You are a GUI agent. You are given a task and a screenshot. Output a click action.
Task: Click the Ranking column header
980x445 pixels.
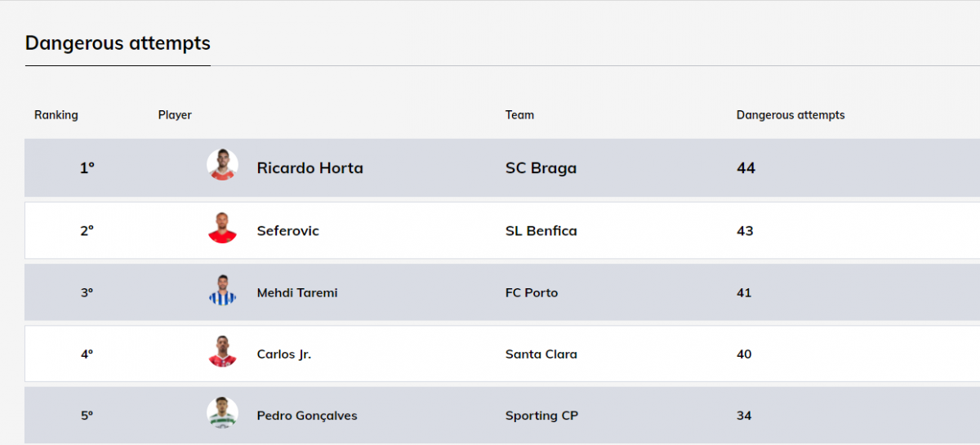(x=56, y=115)
